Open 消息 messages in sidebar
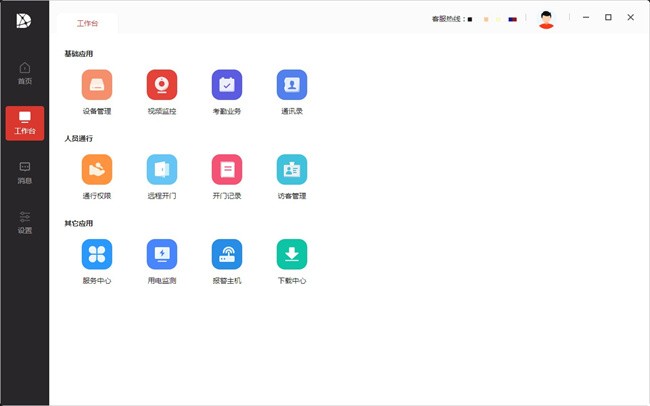Viewport: 650px width, 406px height. 25,173
